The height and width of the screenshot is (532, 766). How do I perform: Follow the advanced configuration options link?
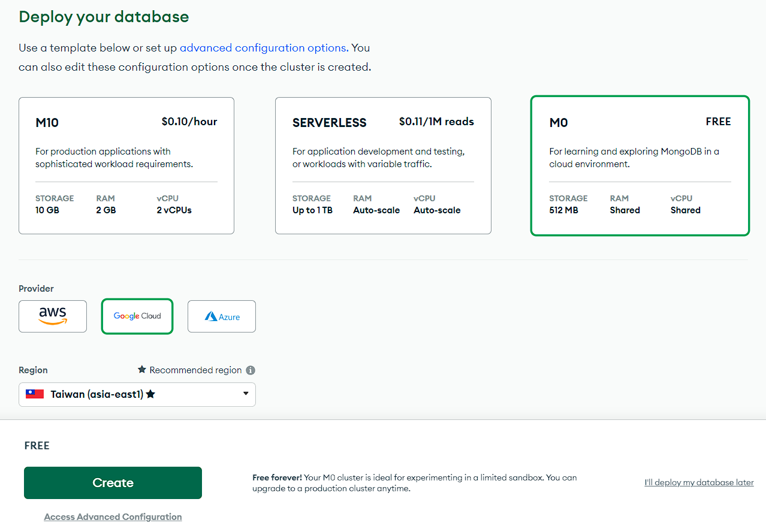[x=263, y=48]
